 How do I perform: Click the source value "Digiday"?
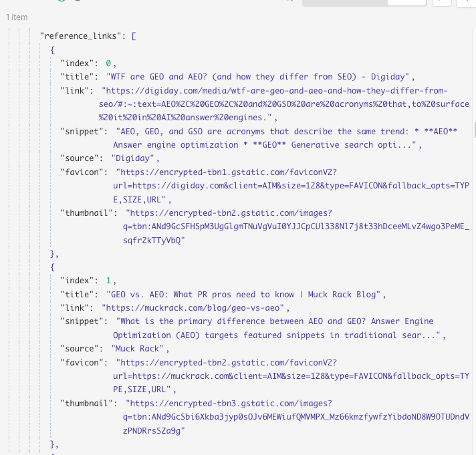(132, 158)
